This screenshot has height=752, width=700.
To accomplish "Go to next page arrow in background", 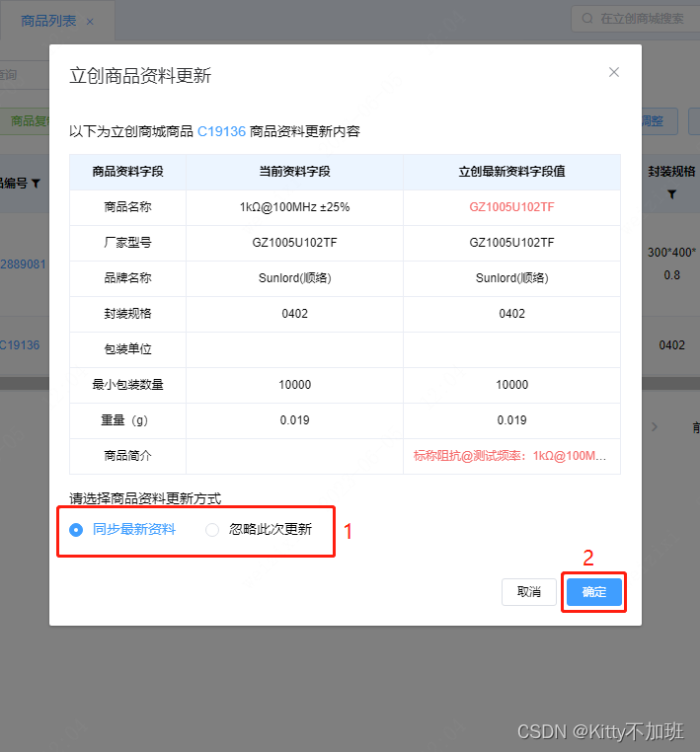I will 655,427.
